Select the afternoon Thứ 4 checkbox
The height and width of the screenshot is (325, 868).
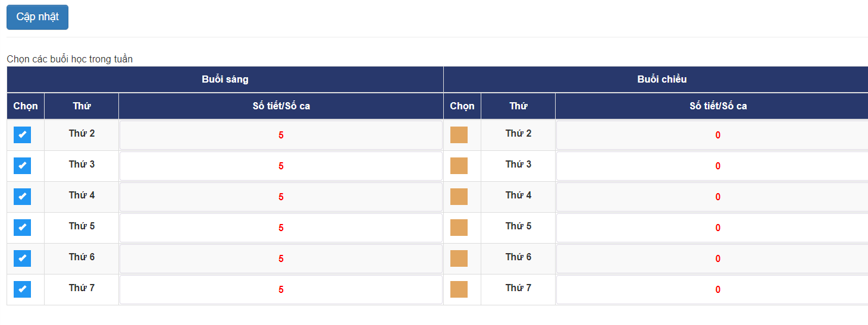[459, 197]
